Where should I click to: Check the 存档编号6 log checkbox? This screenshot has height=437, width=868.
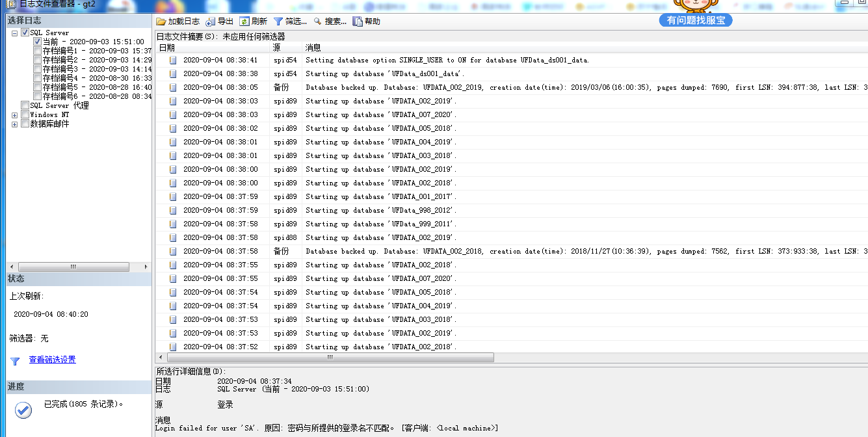tap(37, 96)
